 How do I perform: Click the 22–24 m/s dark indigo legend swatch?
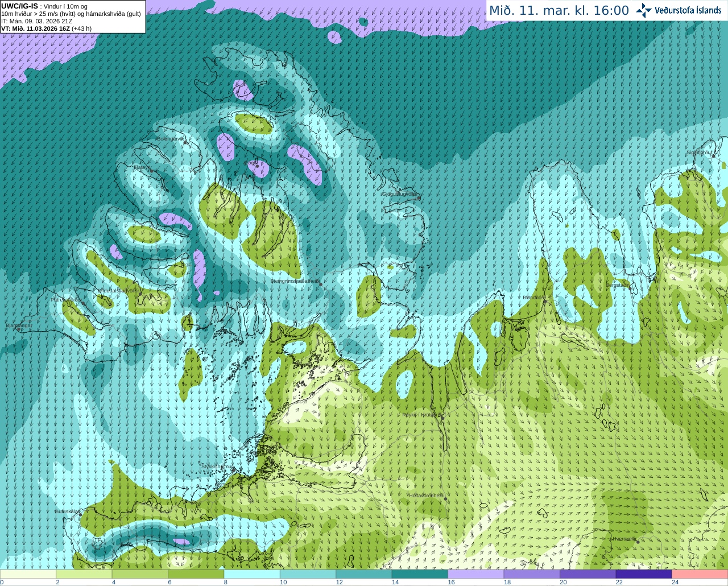pos(644,573)
